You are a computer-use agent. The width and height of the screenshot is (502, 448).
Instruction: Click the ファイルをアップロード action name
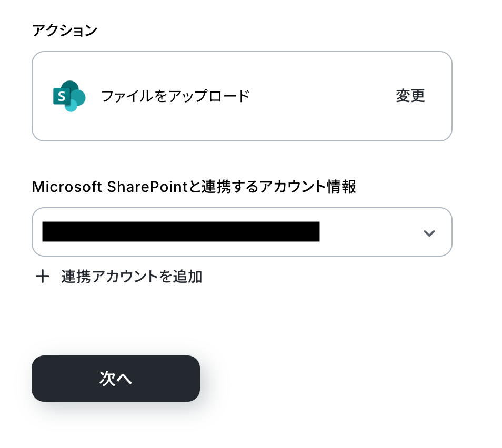(x=175, y=96)
